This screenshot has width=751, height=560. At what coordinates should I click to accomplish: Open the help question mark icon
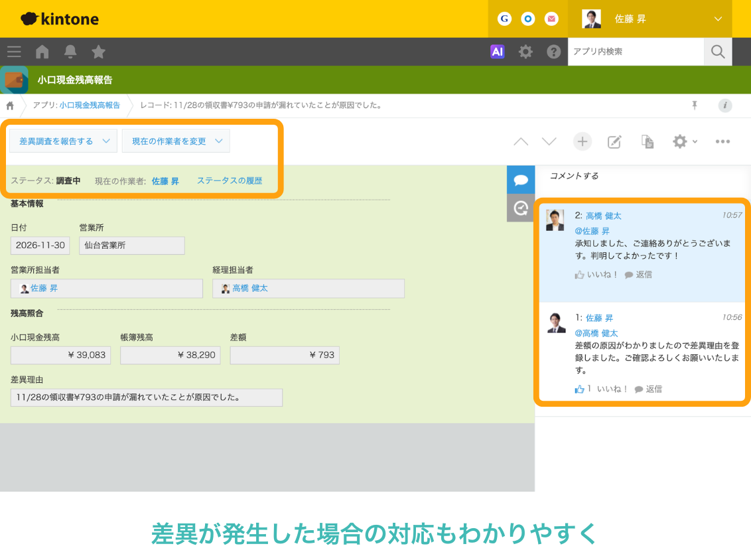tap(554, 51)
